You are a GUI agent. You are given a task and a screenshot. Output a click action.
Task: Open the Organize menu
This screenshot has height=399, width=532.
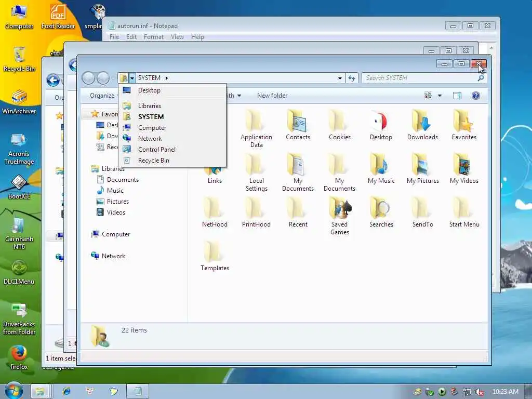point(102,96)
